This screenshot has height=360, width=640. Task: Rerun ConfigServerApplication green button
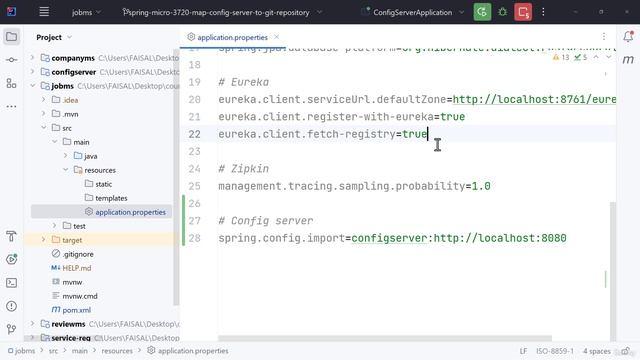(482, 12)
